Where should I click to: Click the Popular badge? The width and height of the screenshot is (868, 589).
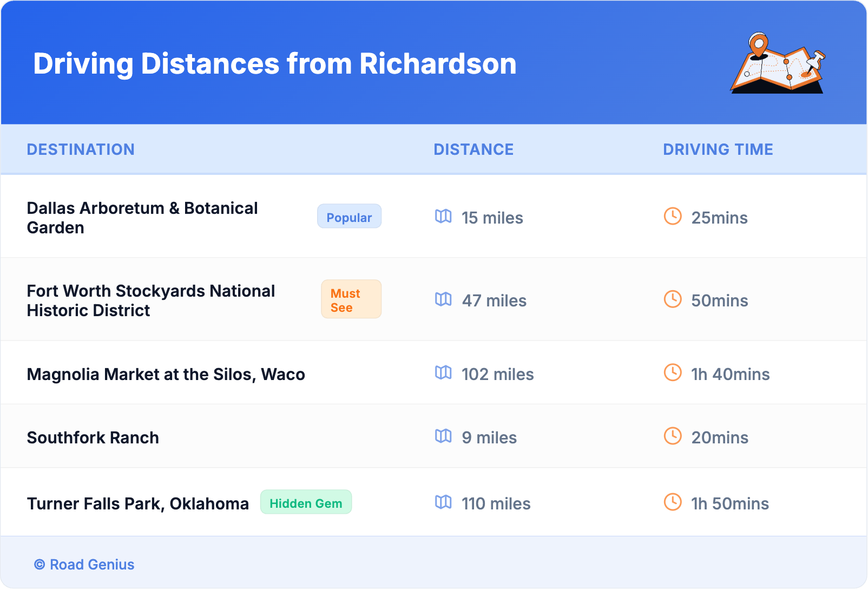tap(349, 217)
